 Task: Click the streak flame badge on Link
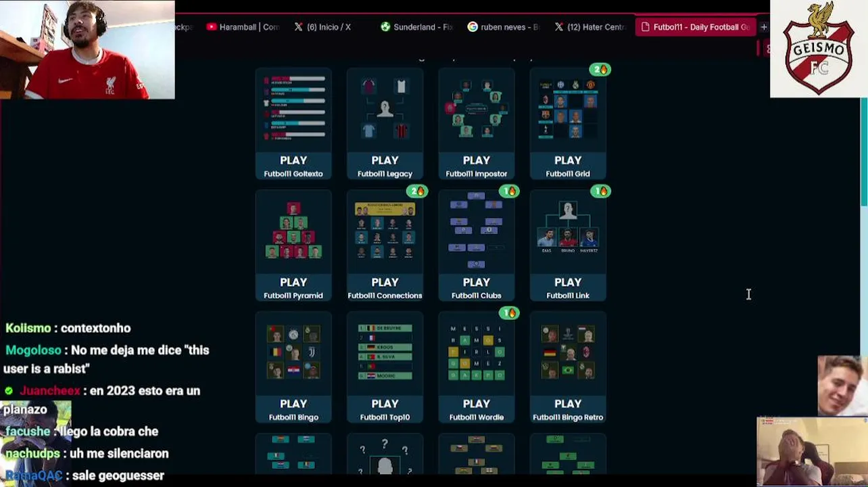coord(600,191)
